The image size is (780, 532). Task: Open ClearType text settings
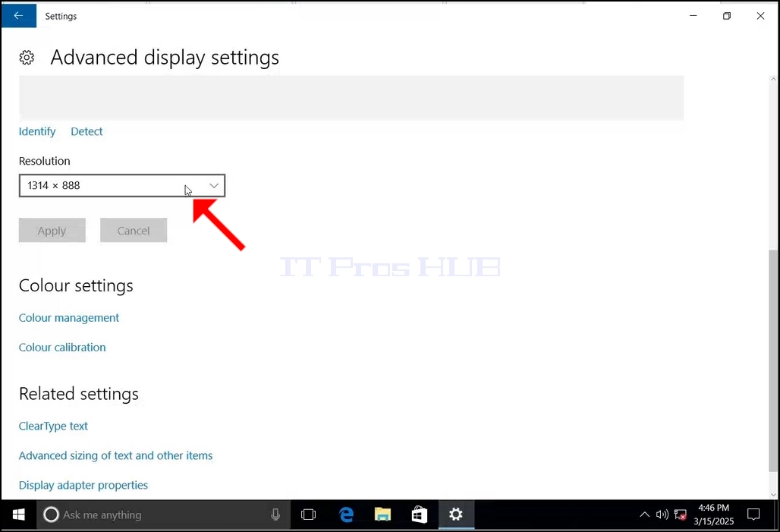coord(53,426)
